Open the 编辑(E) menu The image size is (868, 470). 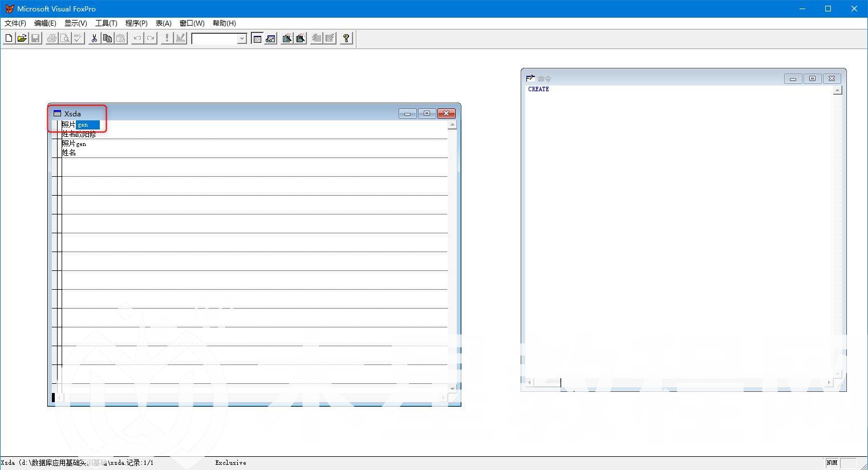[x=45, y=23]
